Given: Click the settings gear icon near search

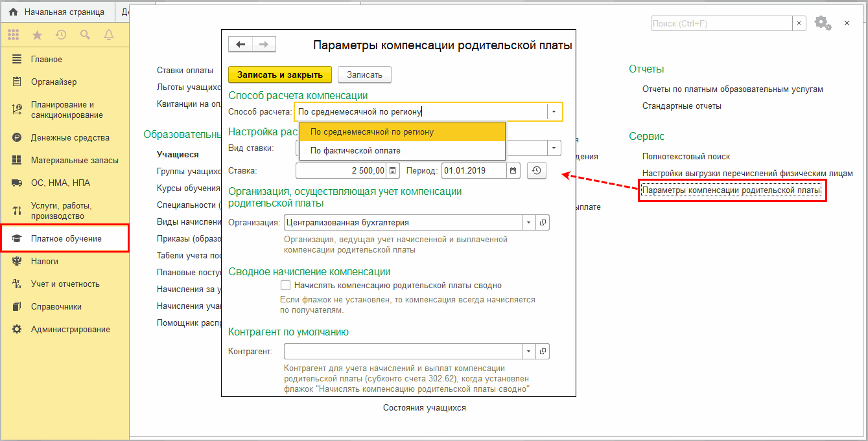Looking at the screenshot, I should tap(822, 23).
